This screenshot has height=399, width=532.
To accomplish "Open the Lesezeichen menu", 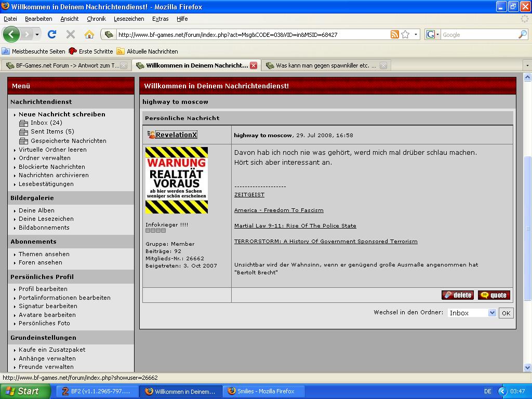I will [129, 19].
